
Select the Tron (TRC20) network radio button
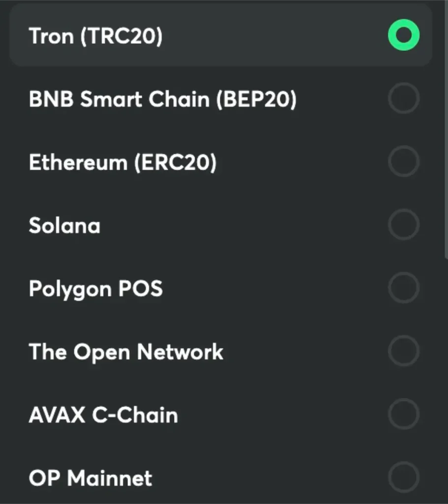[403, 35]
